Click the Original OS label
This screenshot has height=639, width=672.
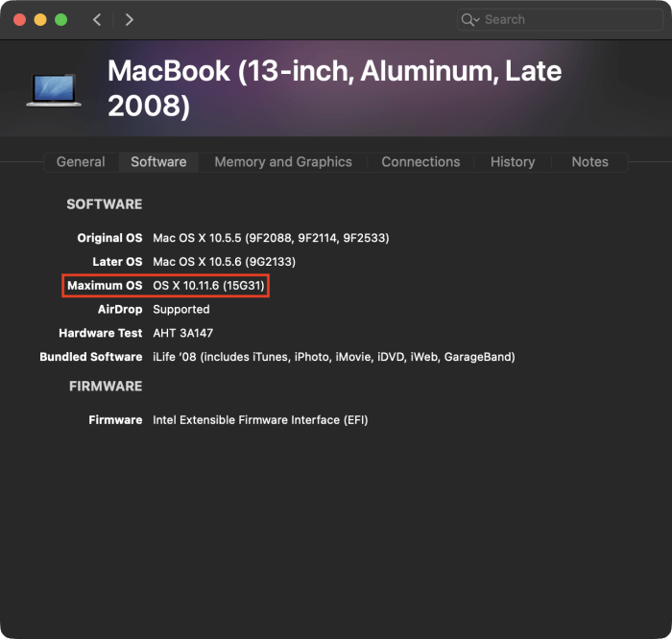click(x=109, y=238)
